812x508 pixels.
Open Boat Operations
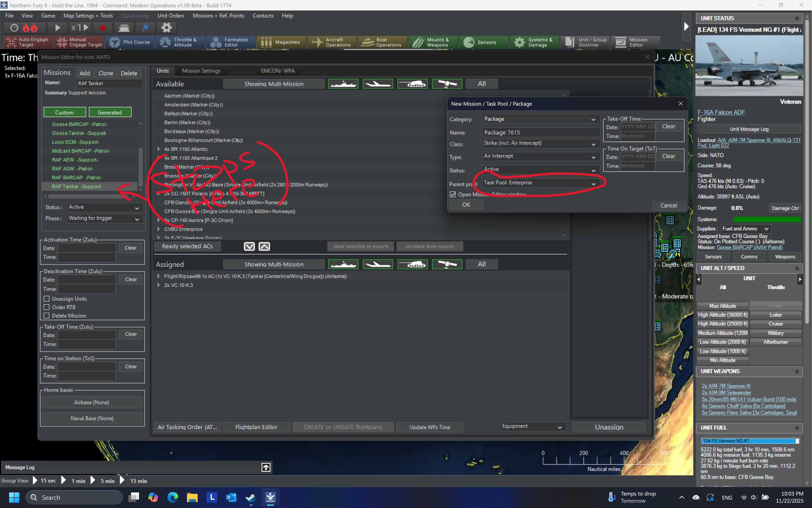click(382, 42)
